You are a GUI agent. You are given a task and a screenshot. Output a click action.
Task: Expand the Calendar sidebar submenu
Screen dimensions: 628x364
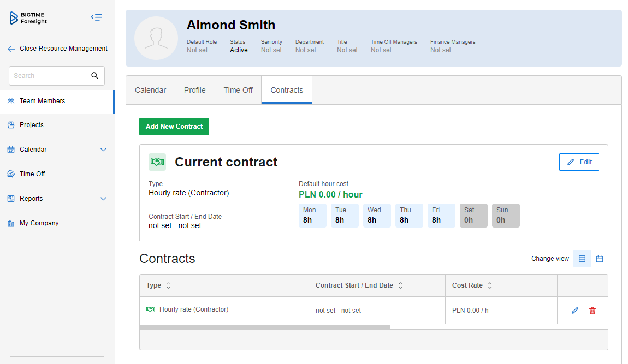coord(103,150)
